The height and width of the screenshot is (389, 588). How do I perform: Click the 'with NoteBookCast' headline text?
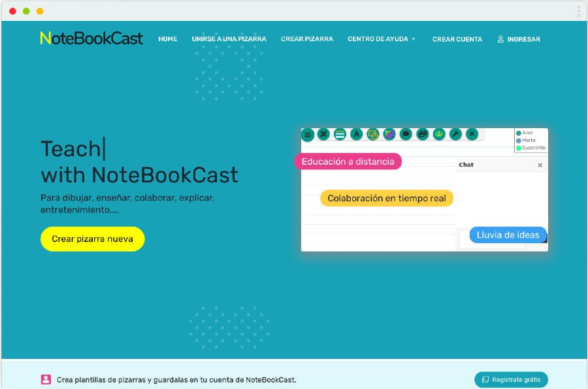pyautogui.click(x=140, y=175)
